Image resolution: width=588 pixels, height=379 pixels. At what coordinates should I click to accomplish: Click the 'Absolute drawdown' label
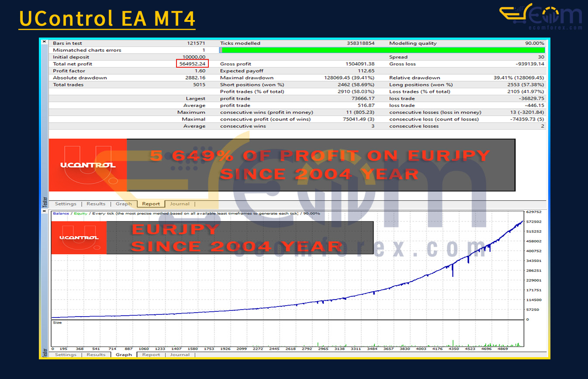click(80, 78)
